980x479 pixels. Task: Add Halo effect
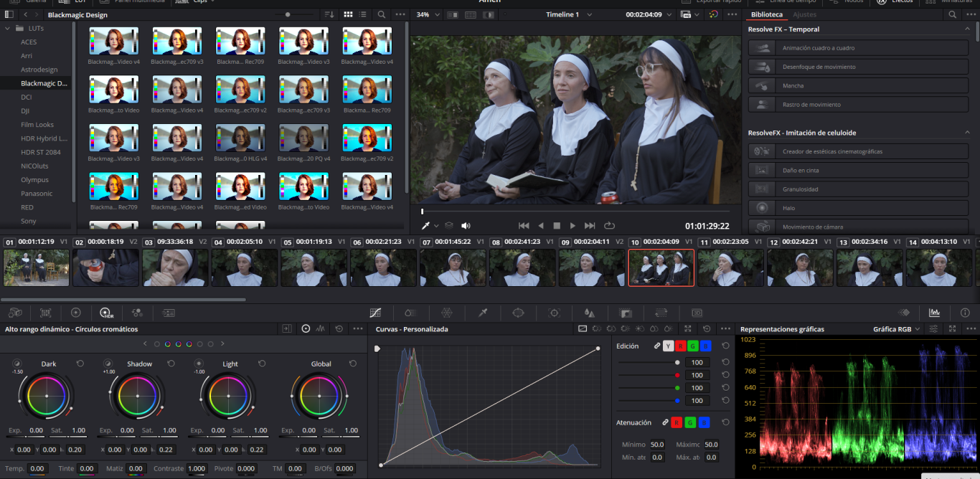tap(859, 208)
